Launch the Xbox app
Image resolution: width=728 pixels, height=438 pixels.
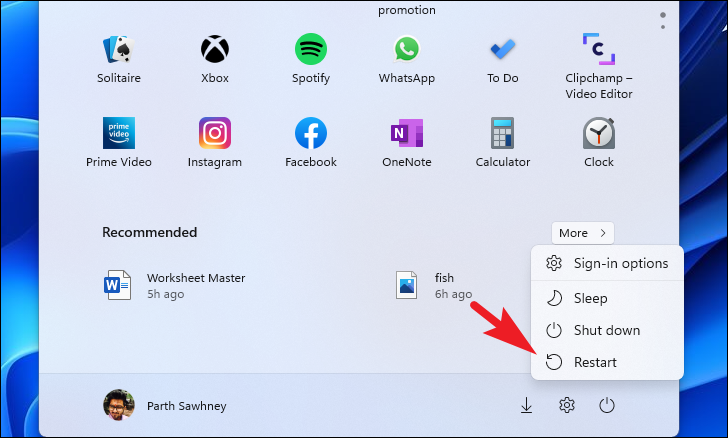click(214, 59)
